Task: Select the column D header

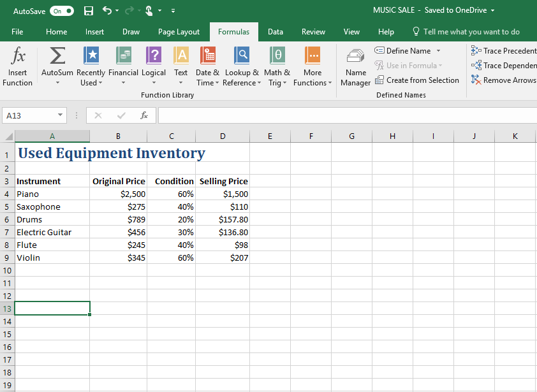Action: pos(222,136)
